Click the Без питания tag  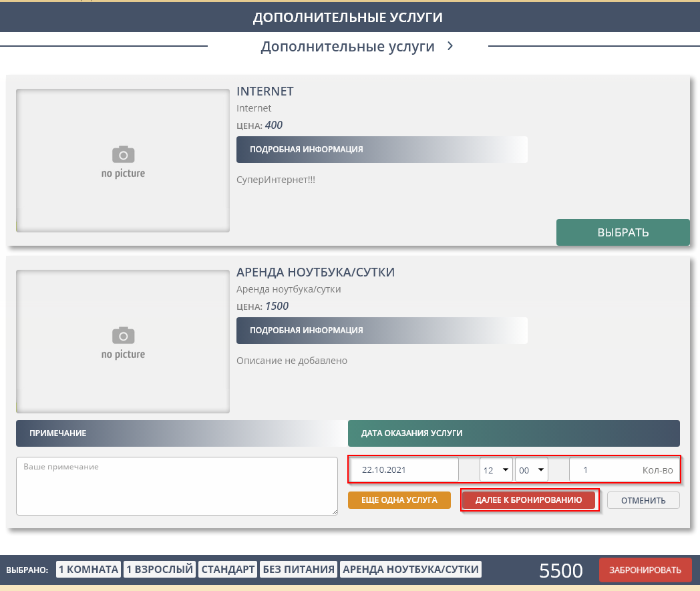pos(299,570)
